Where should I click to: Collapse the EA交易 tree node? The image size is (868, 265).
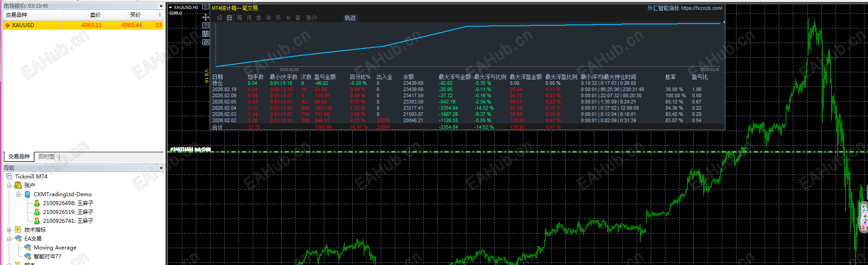coord(9,239)
